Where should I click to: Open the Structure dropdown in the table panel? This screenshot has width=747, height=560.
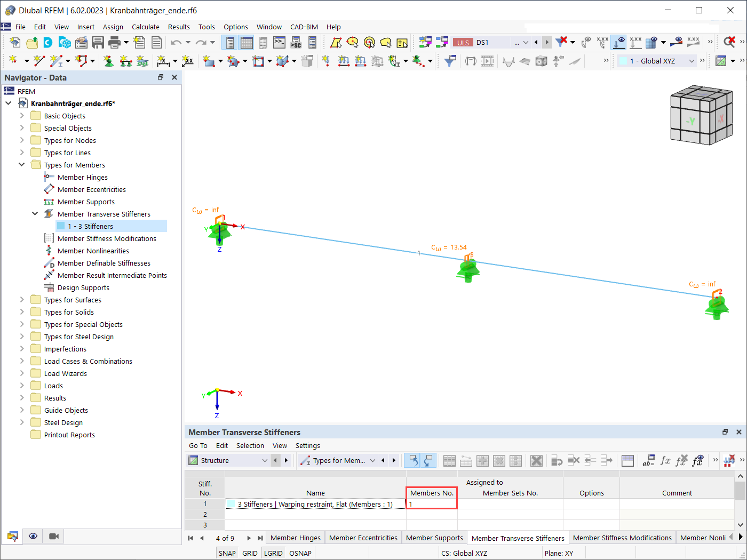(x=265, y=460)
